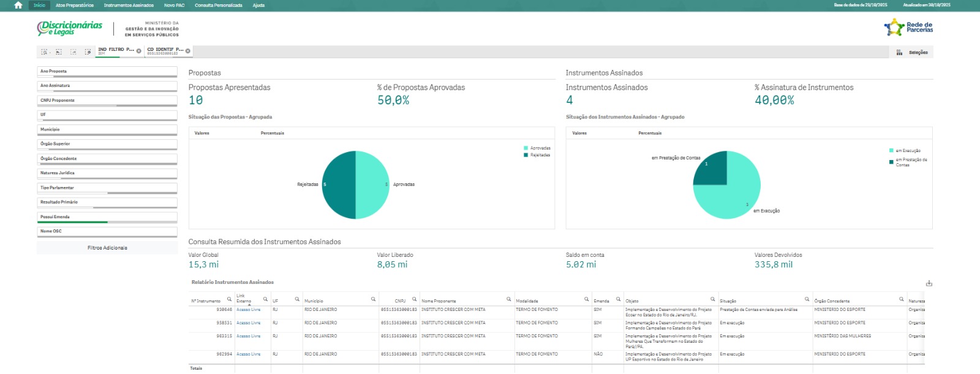Open the smart search selection tool
This screenshot has width=980, height=374.
[44, 52]
